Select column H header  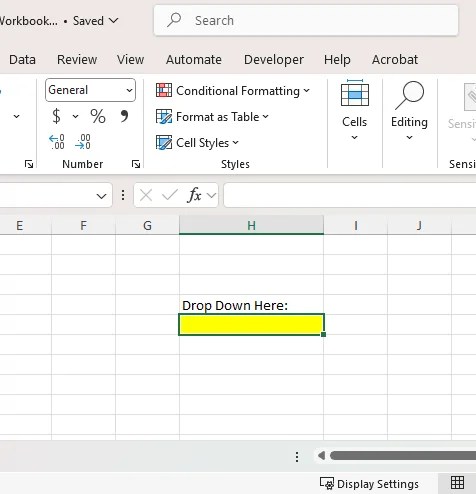tap(251, 225)
